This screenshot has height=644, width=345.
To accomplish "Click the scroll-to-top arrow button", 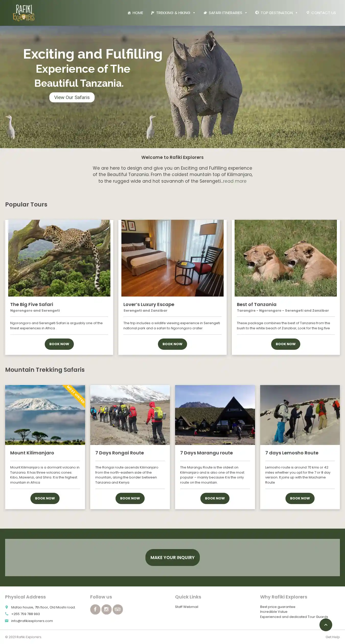I will (x=326, y=625).
